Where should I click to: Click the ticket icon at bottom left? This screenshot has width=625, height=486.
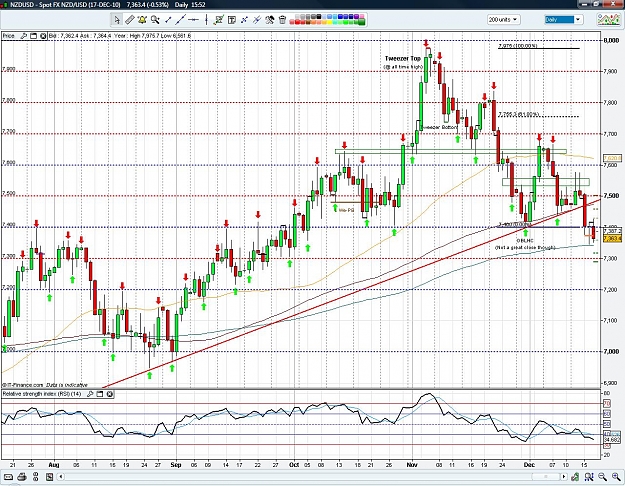point(8,476)
